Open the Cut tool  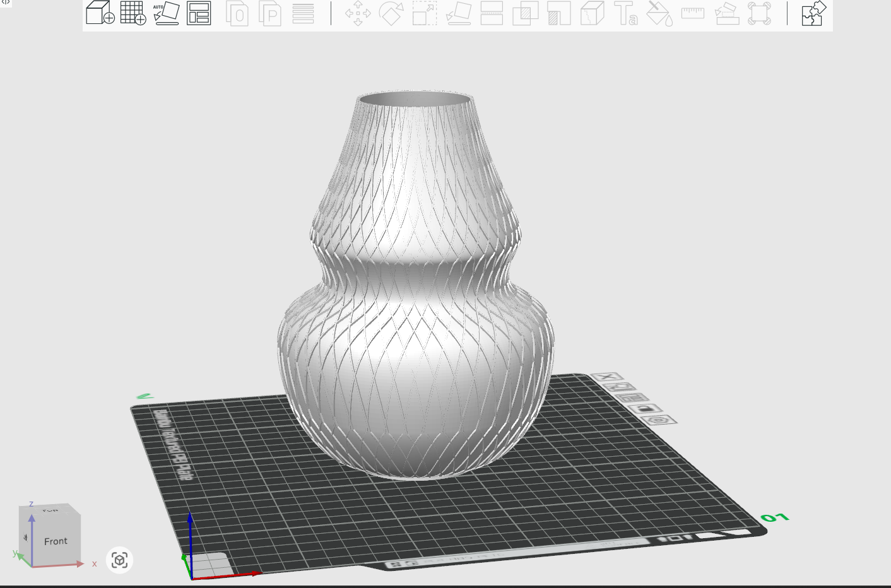pos(492,13)
